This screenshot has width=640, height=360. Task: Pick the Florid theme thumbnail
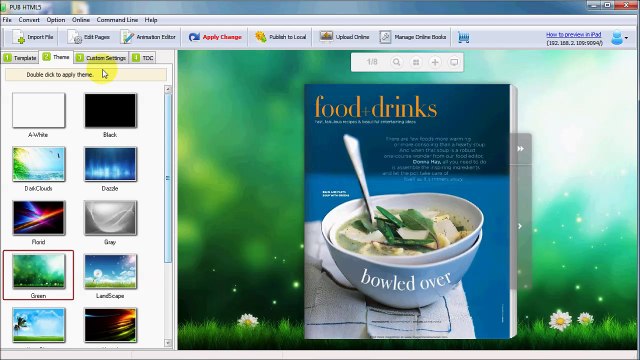point(38,218)
